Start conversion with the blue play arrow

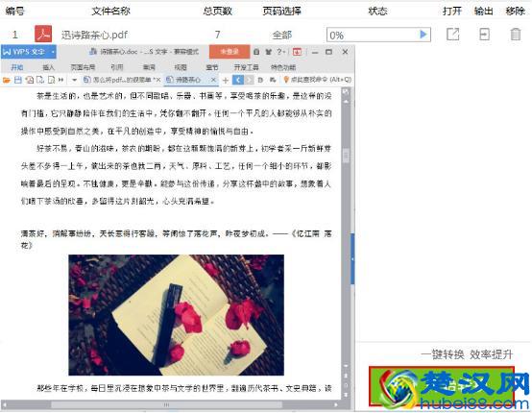tap(423, 35)
